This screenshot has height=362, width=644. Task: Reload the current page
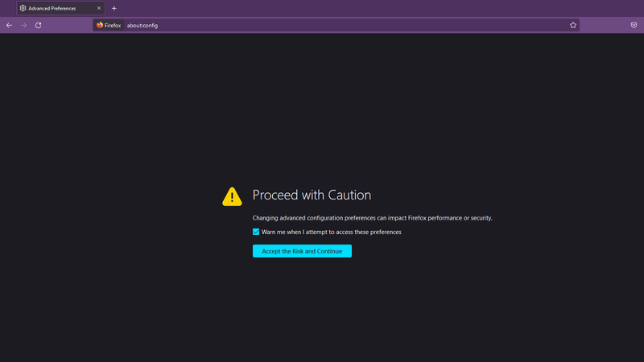point(38,25)
